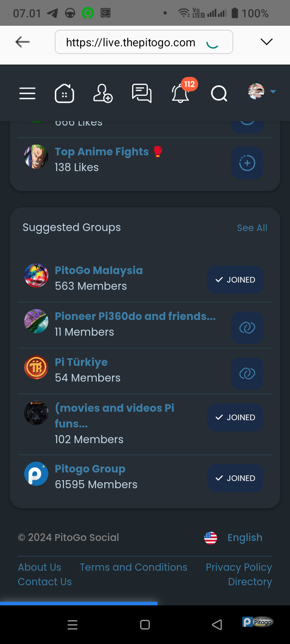Join the Pioneer Pi360do and friends group
Viewport: 290px width, 644px height.
[247, 328]
